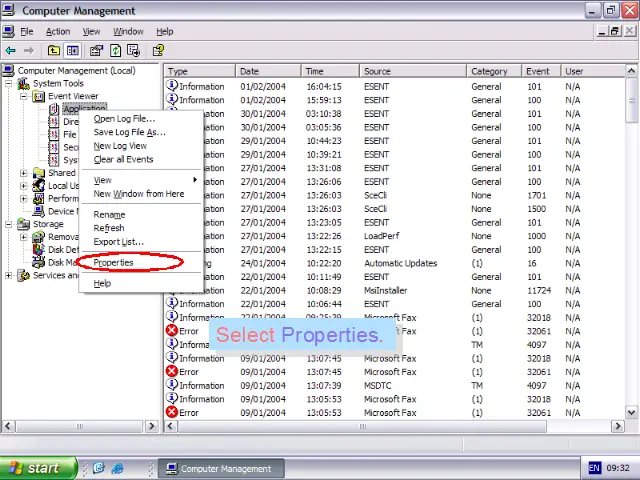Select Properties from the context menu

click(141, 262)
